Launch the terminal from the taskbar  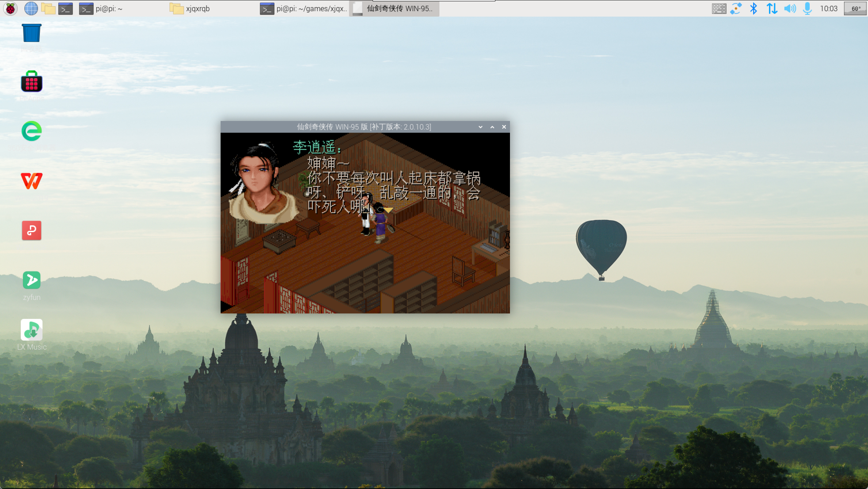click(x=65, y=8)
